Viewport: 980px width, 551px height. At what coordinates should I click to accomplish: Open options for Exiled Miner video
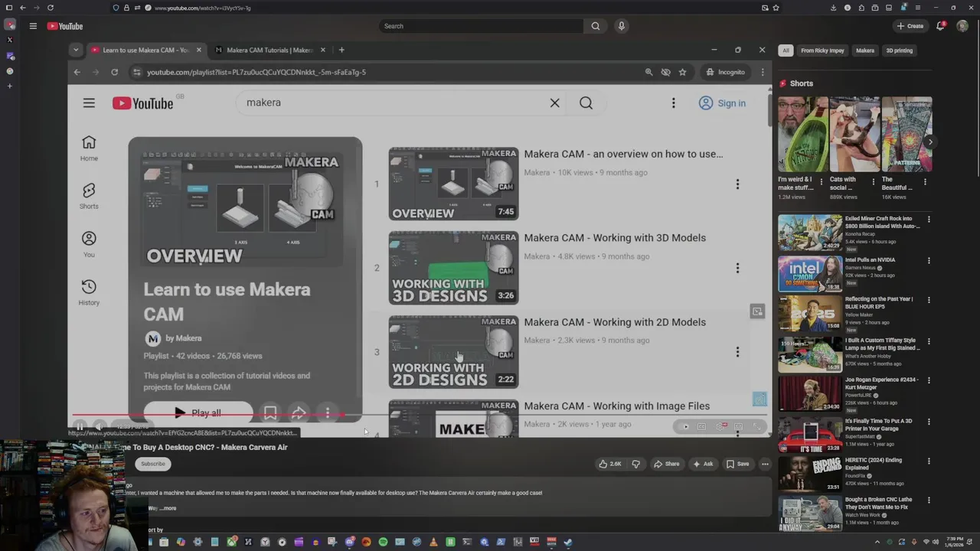[929, 220]
